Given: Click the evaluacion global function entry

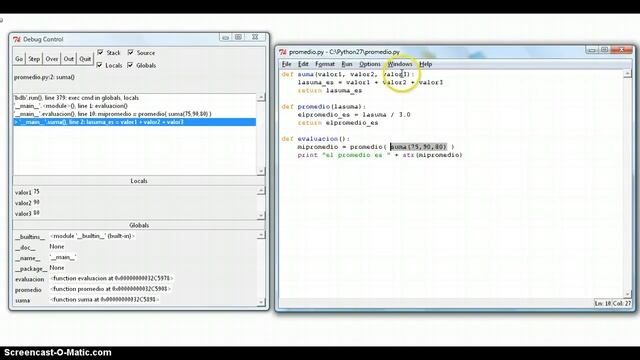Looking at the screenshot, I should pyautogui.click(x=94, y=279).
